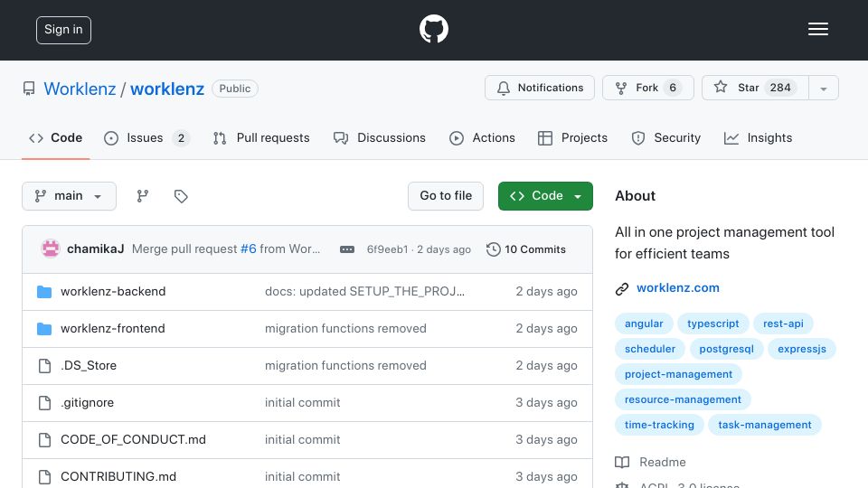Open the Worklenz organization link
The image size is (868, 488).
click(x=80, y=89)
